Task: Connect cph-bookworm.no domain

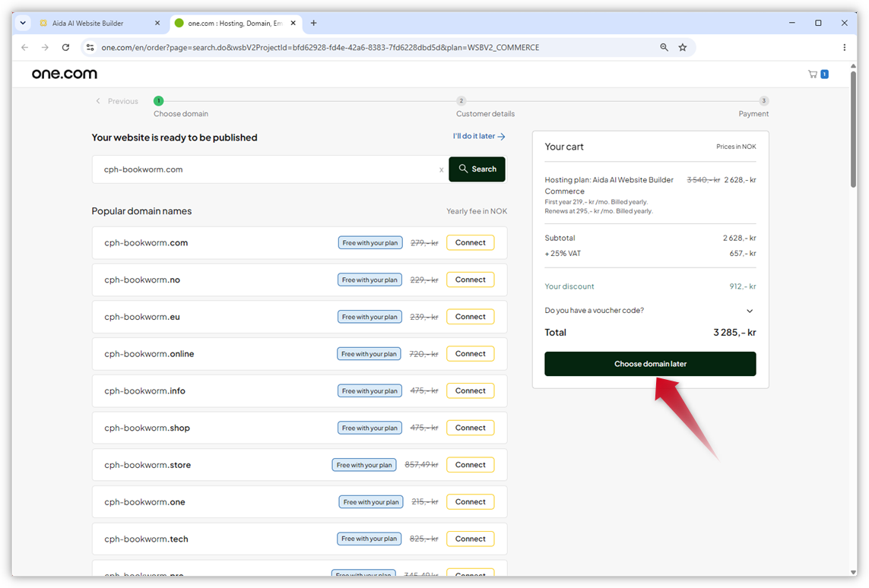Action: point(470,280)
